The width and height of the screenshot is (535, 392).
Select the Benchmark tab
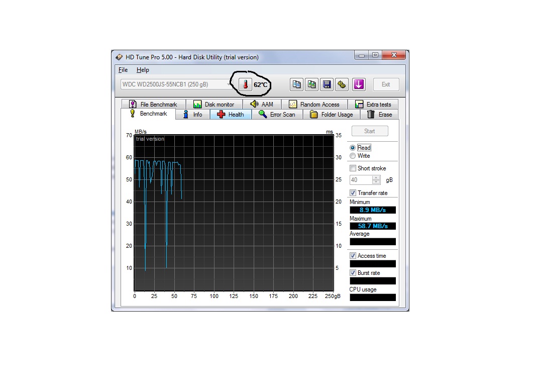coord(148,114)
